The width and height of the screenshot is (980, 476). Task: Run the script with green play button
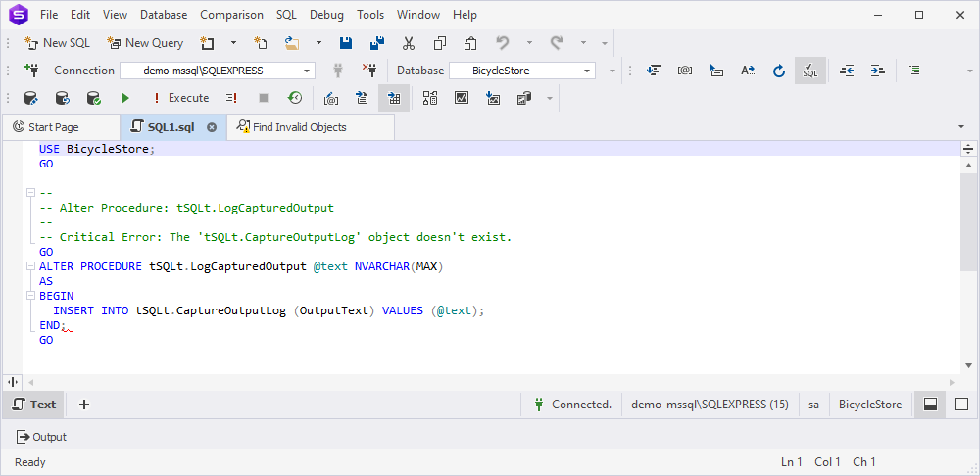125,98
